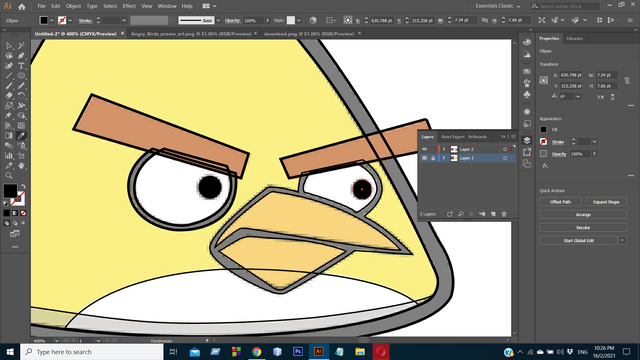The width and height of the screenshot is (640, 360).
Task: Open stroke weight dropdown in Appearance
Action: tap(594, 142)
